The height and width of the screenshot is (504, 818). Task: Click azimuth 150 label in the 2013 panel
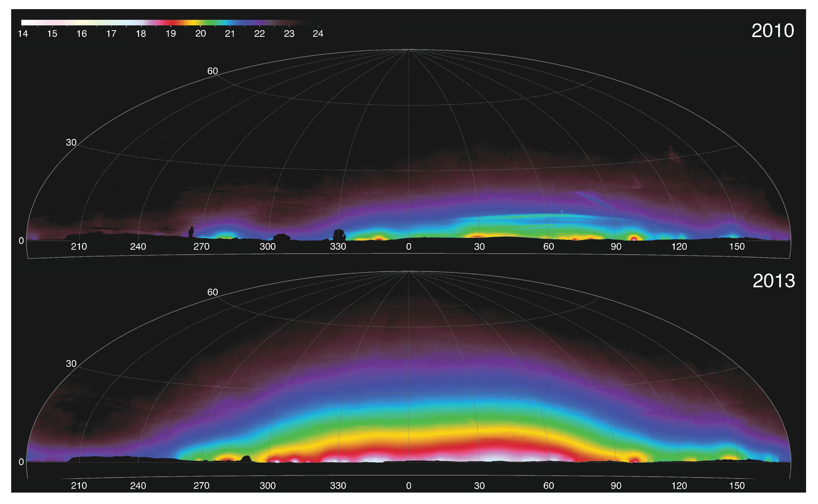(737, 486)
